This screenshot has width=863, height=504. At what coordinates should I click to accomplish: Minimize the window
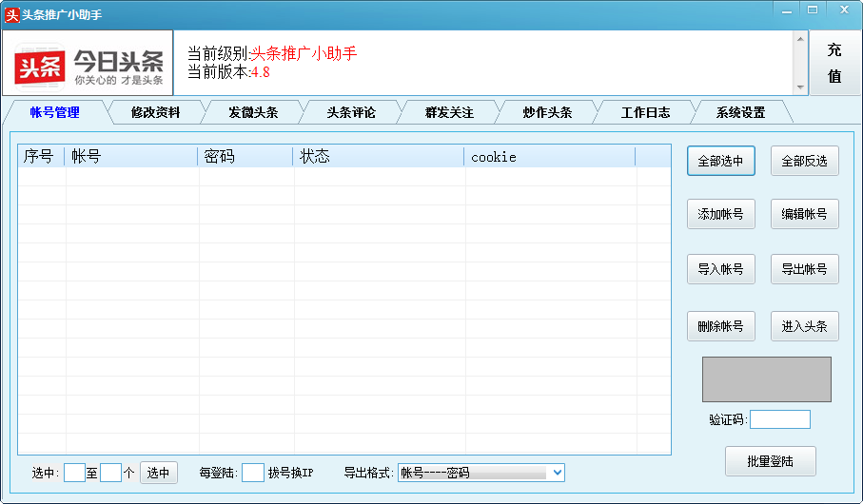pos(787,10)
